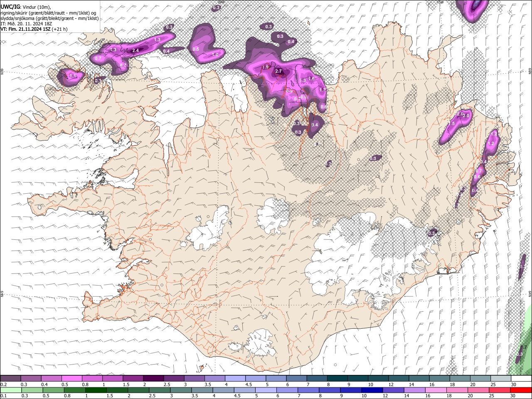Click the title 'UWC/IG: Vindur (10m),'
The width and height of the screenshot is (532, 399).
pyautogui.click(x=26, y=7)
